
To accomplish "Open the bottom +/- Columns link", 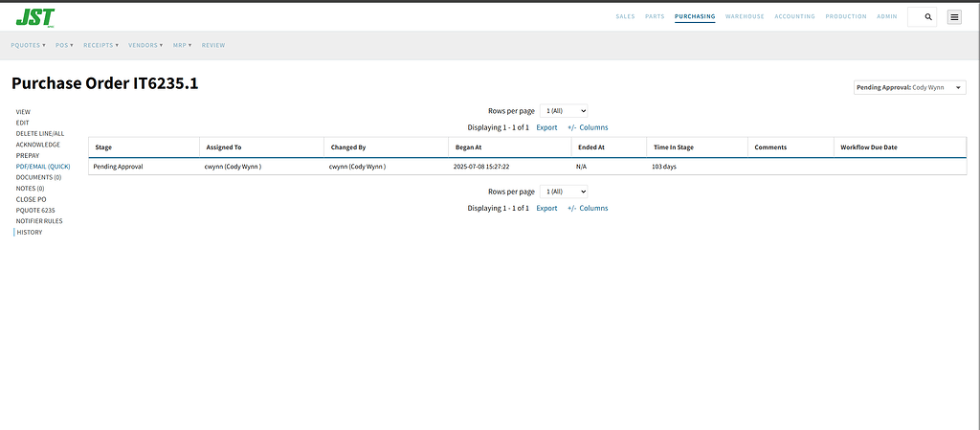I will [x=588, y=208].
